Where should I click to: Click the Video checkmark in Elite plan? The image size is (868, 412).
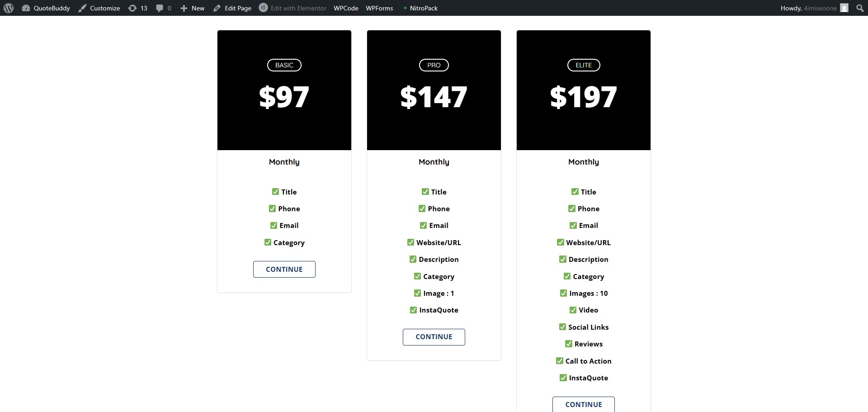tap(573, 310)
